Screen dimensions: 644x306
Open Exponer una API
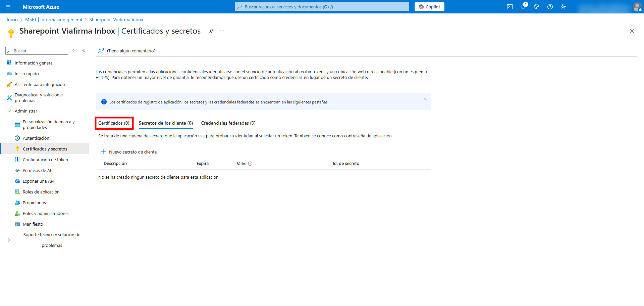point(38,181)
